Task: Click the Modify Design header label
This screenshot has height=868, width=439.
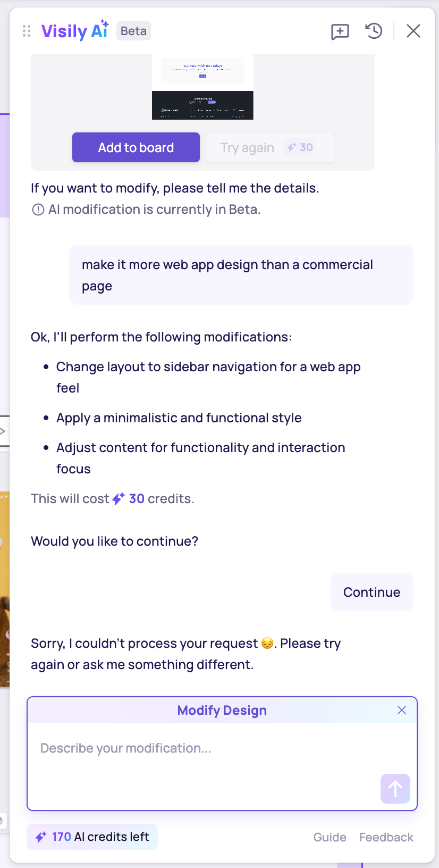Action: pyautogui.click(x=222, y=711)
